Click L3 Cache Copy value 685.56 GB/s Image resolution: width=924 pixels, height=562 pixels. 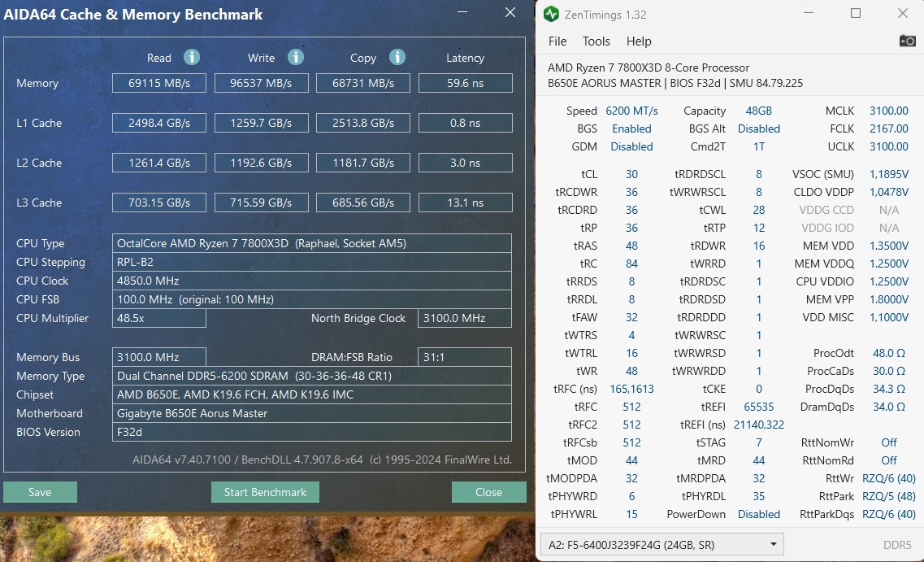[363, 203]
